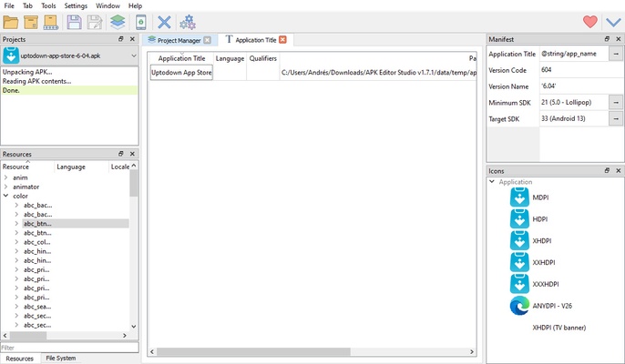Open the Tab menu
Viewport: 625px width, 364px height.
coord(27,5)
